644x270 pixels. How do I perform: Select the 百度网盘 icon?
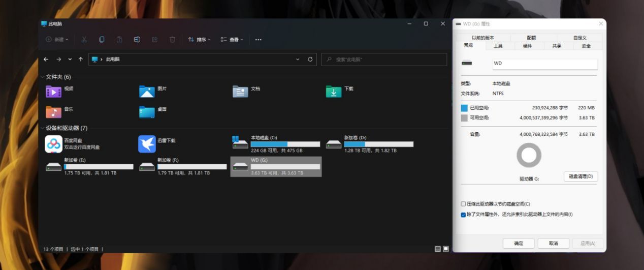tap(54, 144)
